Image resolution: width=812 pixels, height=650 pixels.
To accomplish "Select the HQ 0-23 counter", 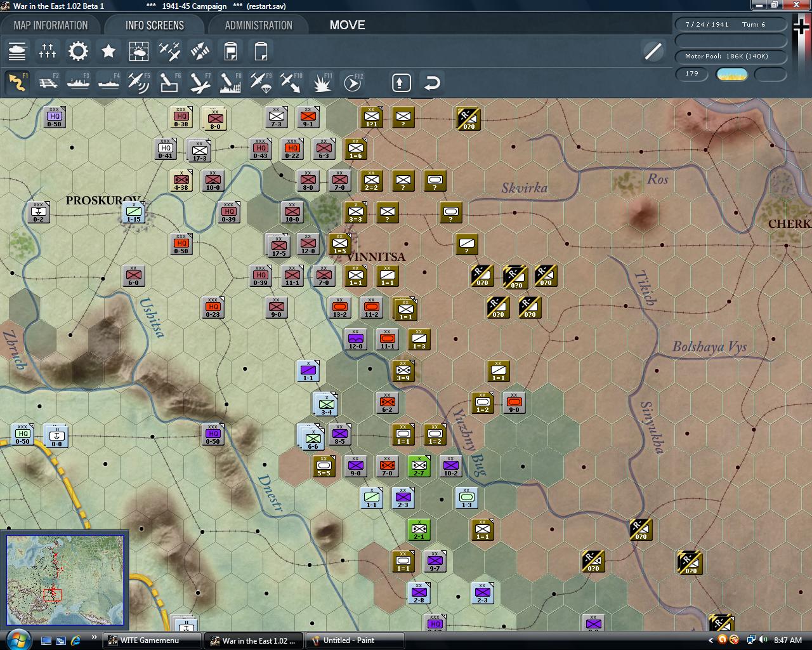I will [213, 307].
